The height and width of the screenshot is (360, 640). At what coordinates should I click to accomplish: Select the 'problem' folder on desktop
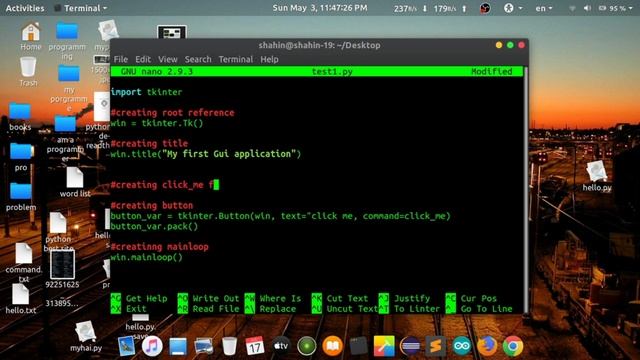click(21, 196)
